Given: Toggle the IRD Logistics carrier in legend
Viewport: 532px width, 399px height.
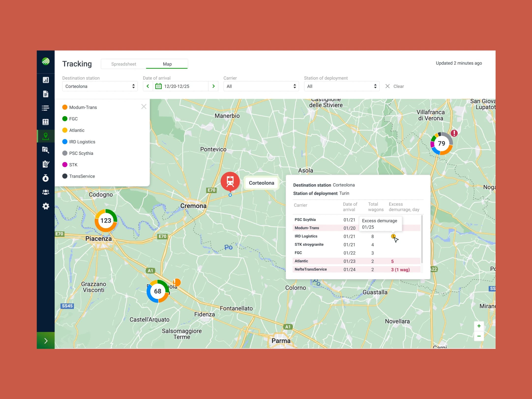Looking at the screenshot, I should tap(79, 142).
